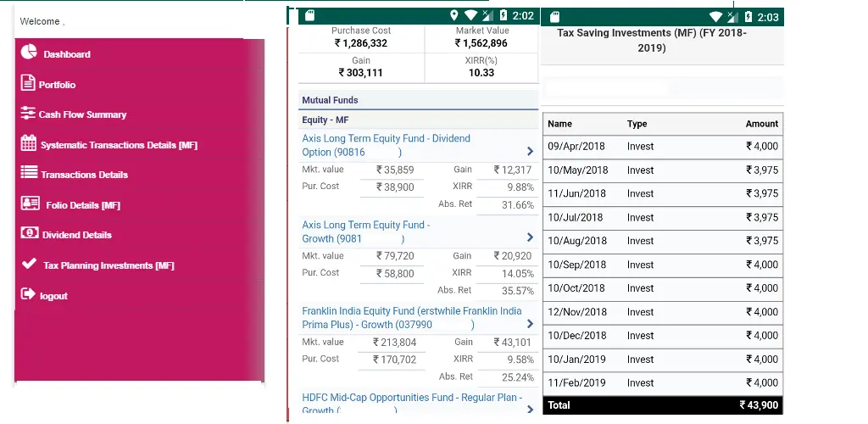The width and height of the screenshot is (868, 424).
Task: Select the 11/Feb/2019 date cell
Action: (576, 383)
